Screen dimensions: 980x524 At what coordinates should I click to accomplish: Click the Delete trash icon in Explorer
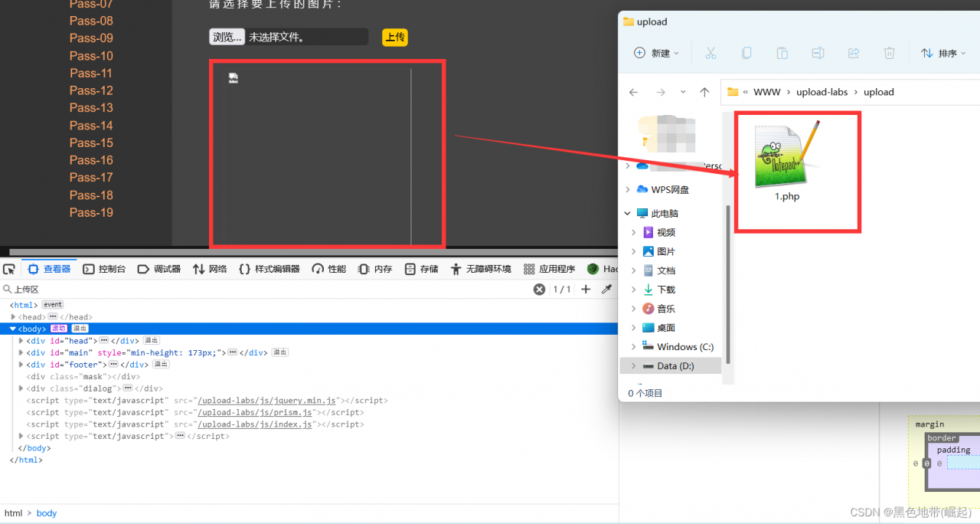click(x=889, y=53)
